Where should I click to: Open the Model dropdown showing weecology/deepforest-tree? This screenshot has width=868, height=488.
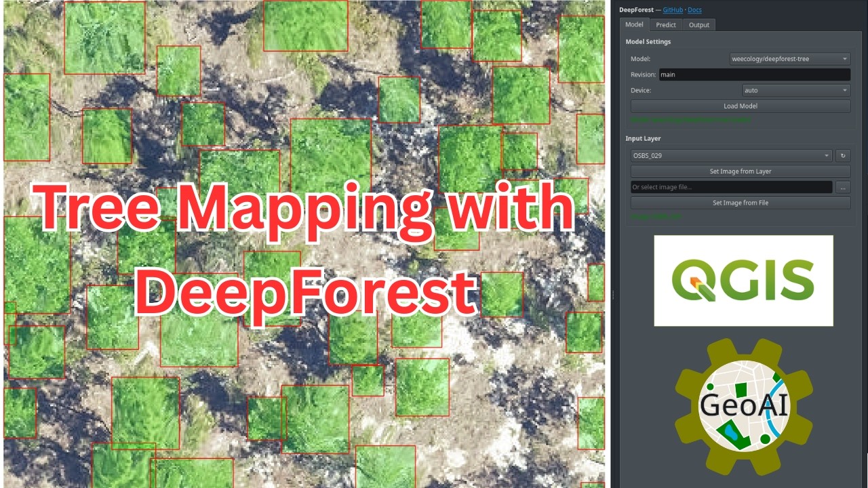click(x=790, y=59)
